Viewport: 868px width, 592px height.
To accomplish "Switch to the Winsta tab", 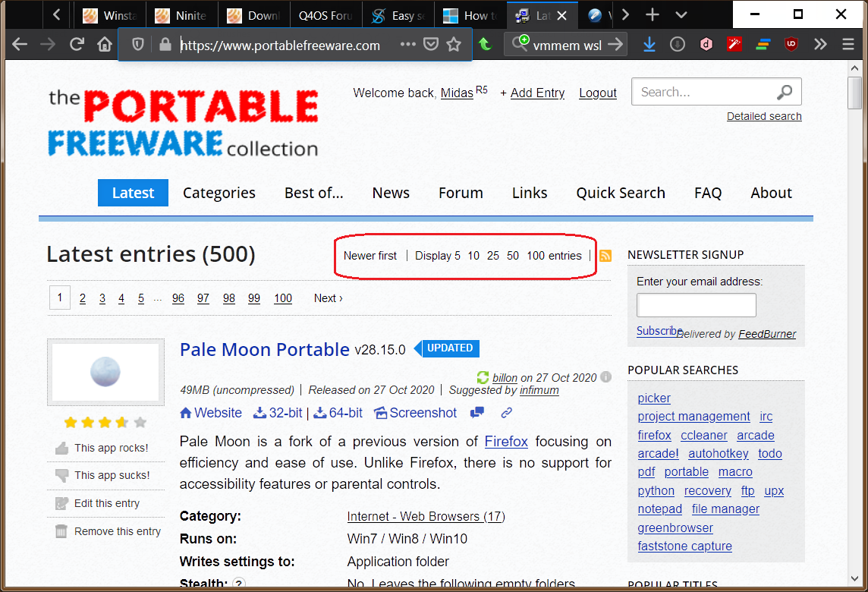I will 110,15.
